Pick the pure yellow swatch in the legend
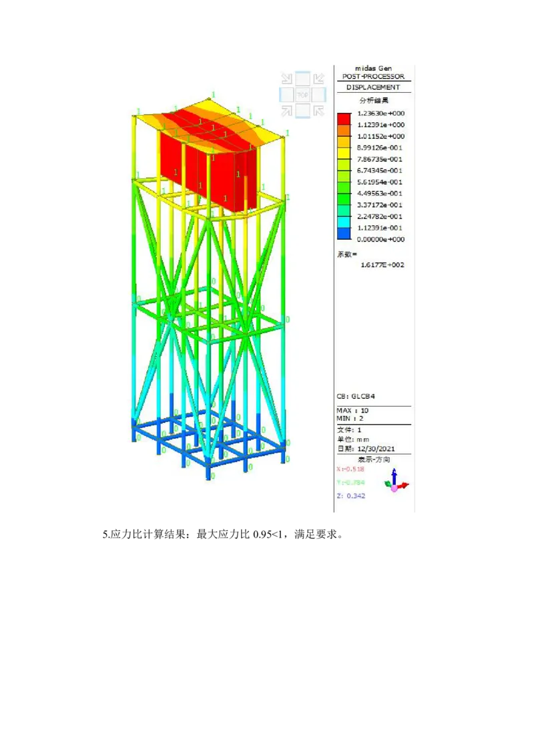This screenshot has width=534, height=756. (x=344, y=154)
